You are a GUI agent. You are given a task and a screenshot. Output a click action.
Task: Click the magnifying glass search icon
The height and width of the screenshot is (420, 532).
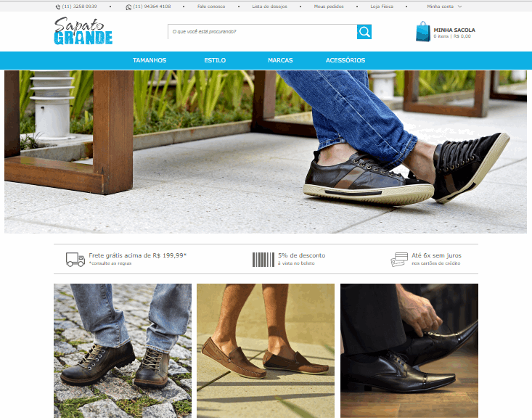(364, 31)
